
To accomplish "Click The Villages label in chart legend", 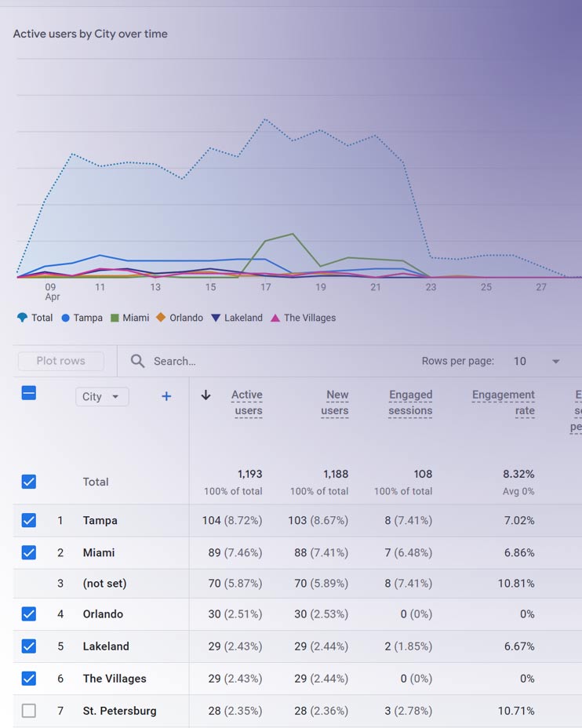I will point(310,318).
